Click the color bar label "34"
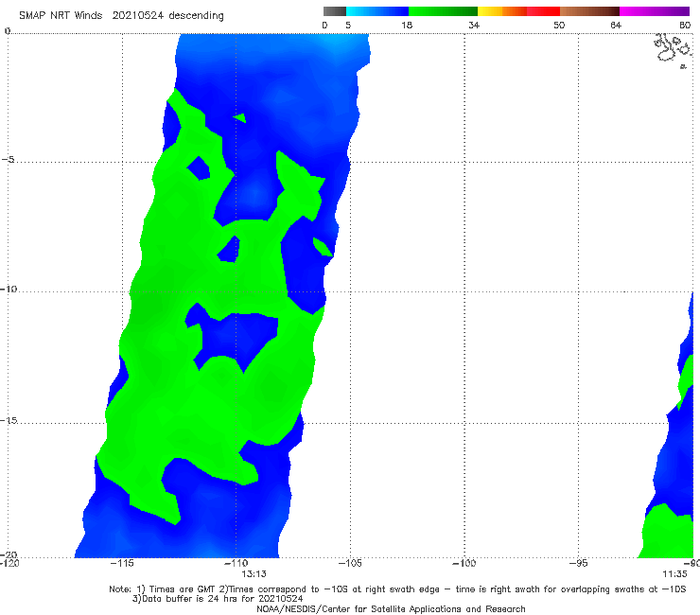 (x=474, y=26)
